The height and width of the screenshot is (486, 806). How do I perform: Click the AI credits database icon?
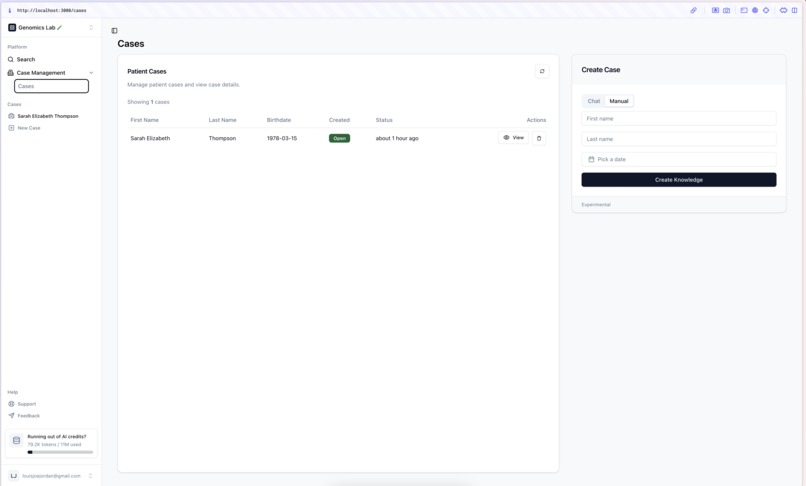(x=16, y=441)
